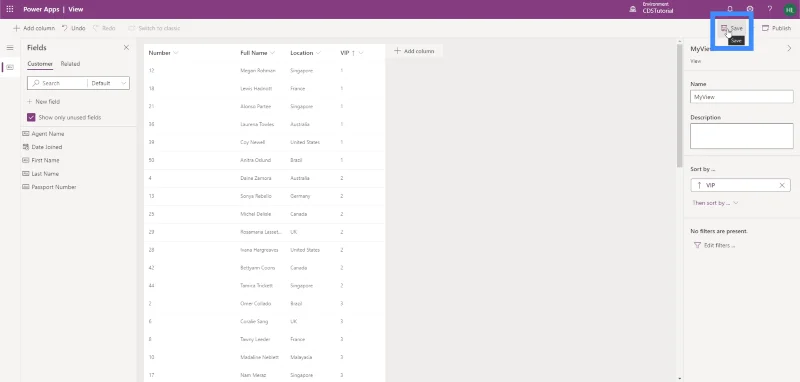Screen dimensions: 800x382
Task: Click Add column next to the table
Action: (414, 51)
